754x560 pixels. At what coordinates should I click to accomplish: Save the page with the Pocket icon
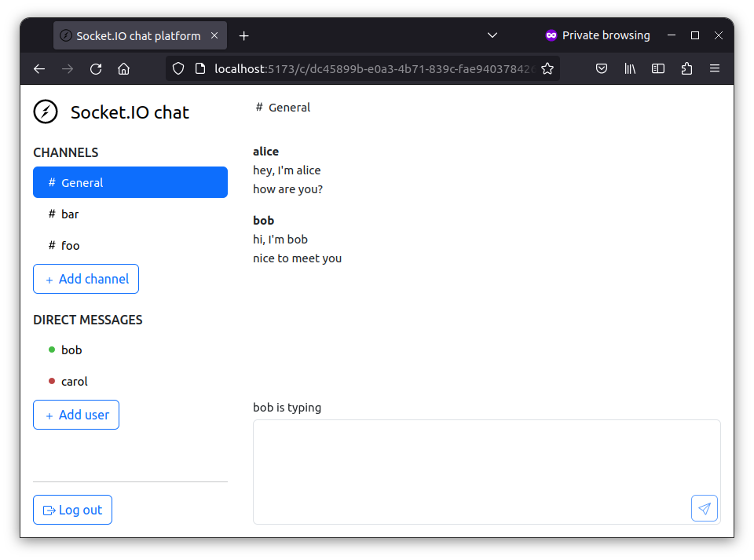pos(602,68)
